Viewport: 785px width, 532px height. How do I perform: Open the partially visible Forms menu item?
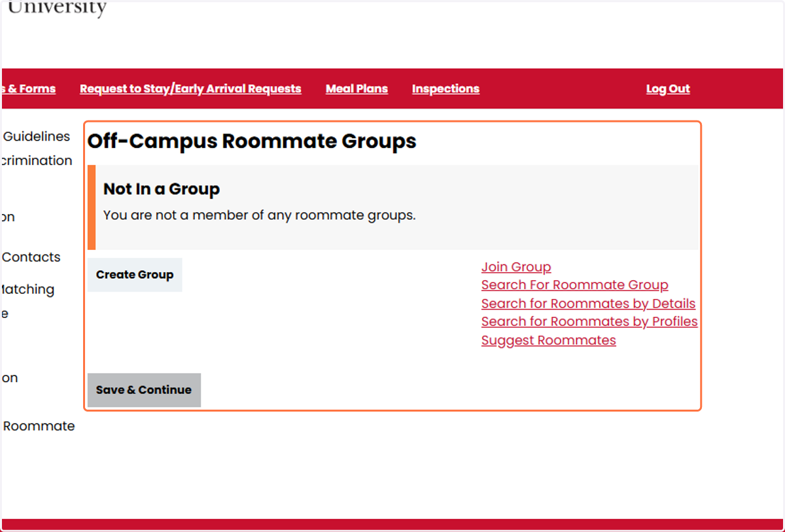tap(29, 89)
